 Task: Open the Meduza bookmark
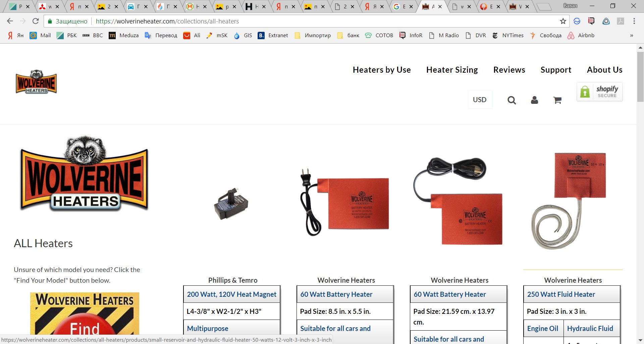pyautogui.click(x=124, y=35)
